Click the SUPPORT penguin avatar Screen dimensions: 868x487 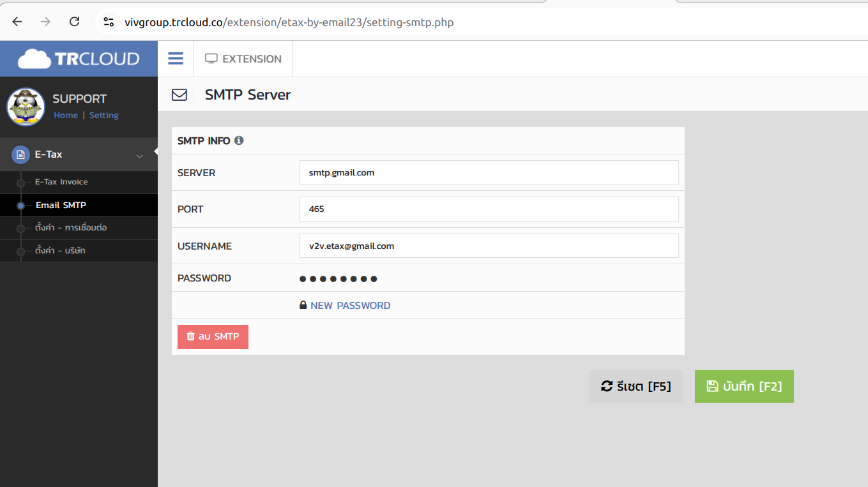[26, 107]
